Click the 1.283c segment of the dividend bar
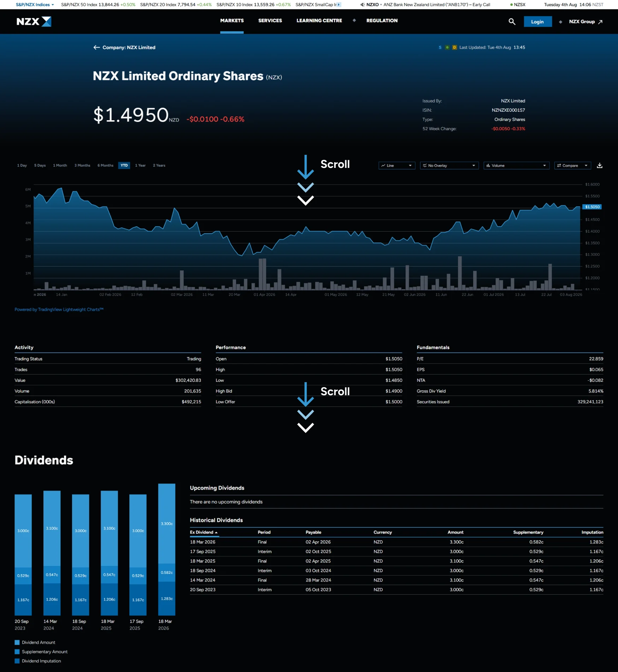Viewport: 618px width, 672px height. point(167,598)
